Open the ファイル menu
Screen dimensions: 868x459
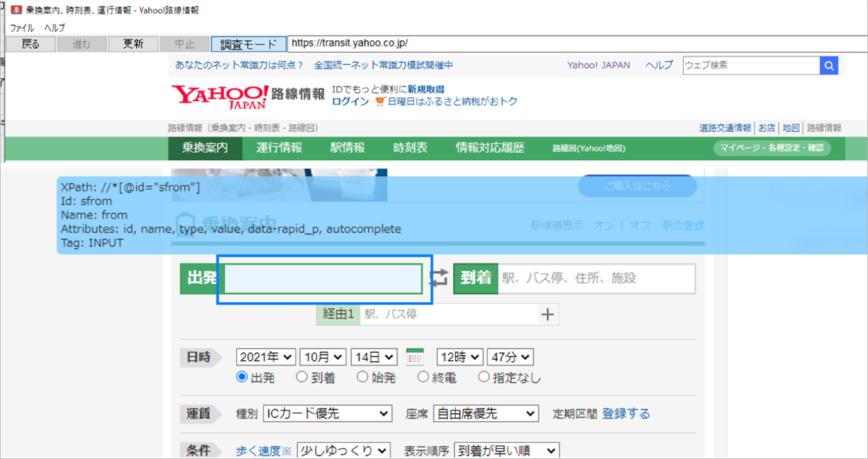click(22, 28)
